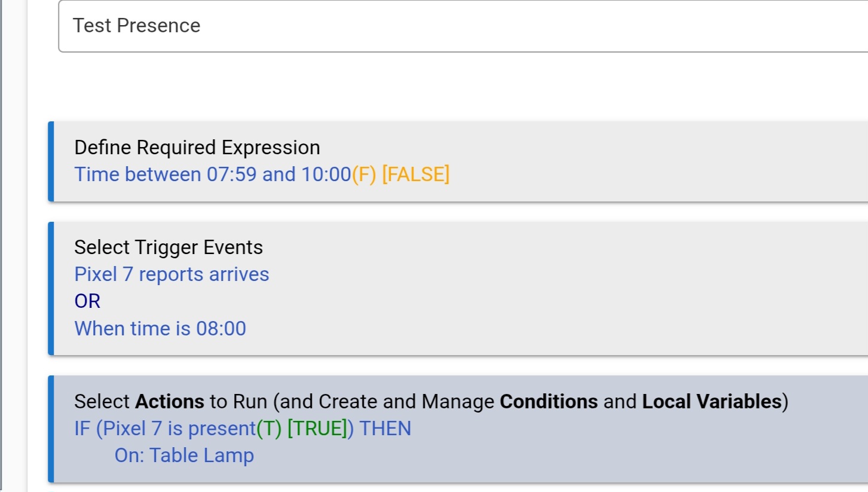Click the IF (Pixel 7 is present condition
Image resolution: width=868 pixels, height=492 pixels.
(165, 429)
